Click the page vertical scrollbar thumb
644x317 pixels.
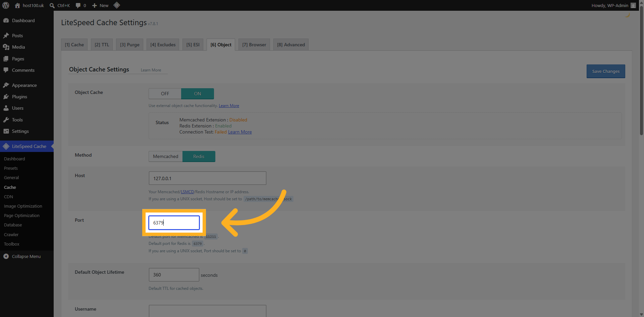[x=641, y=70]
